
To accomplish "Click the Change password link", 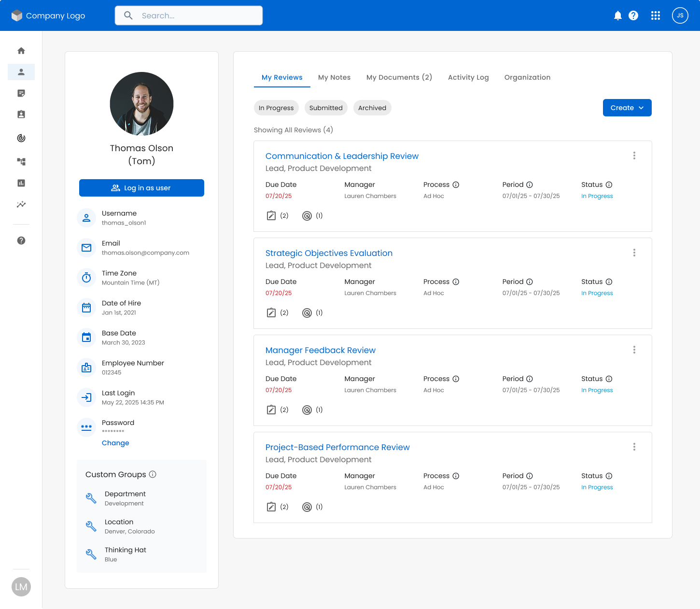I will coord(115,443).
